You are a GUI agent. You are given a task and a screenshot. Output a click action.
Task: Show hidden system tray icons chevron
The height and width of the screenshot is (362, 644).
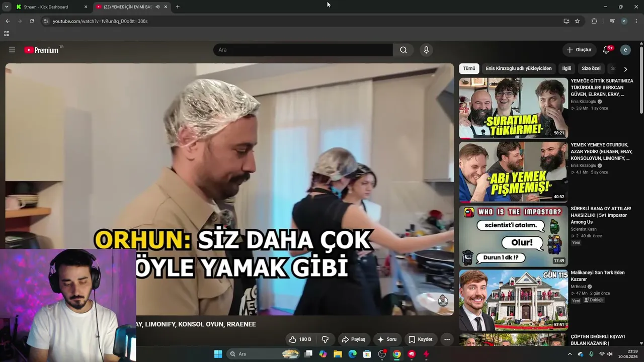point(570,354)
